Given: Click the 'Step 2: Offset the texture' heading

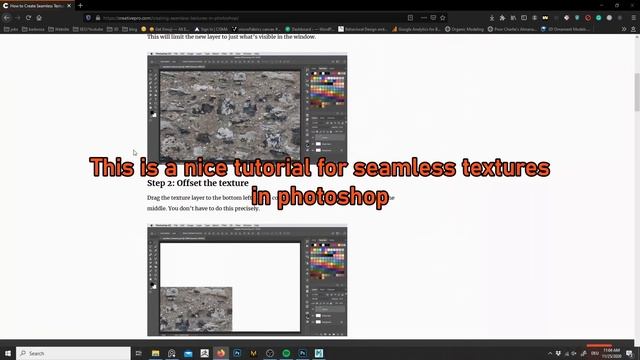Looking at the screenshot, I should [198, 183].
